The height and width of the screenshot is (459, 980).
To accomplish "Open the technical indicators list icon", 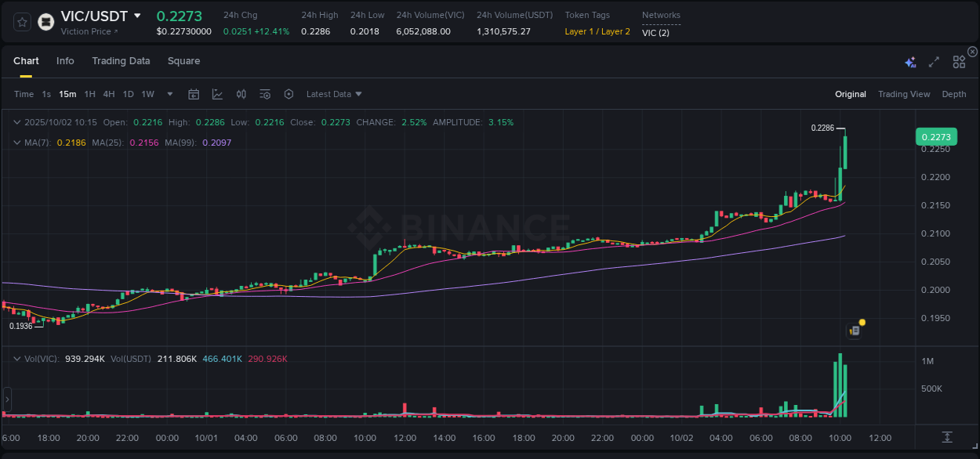I will 265,94.
